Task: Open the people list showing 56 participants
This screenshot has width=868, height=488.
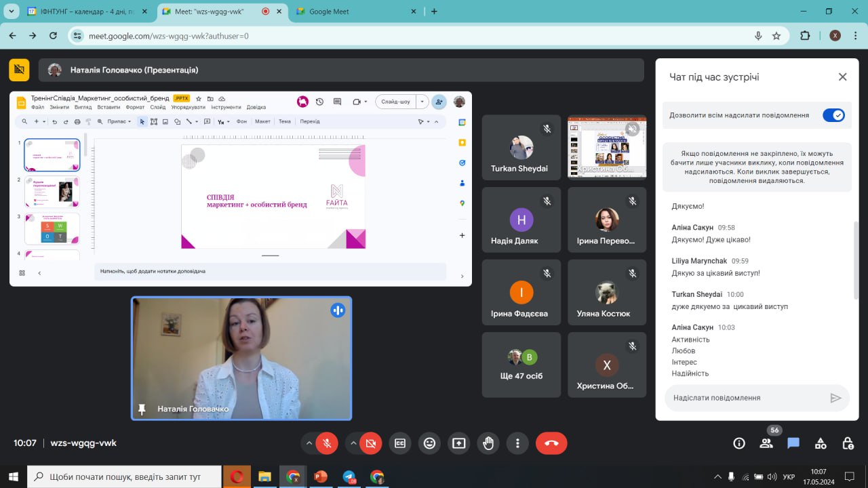Action: pyautogui.click(x=766, y=443)
